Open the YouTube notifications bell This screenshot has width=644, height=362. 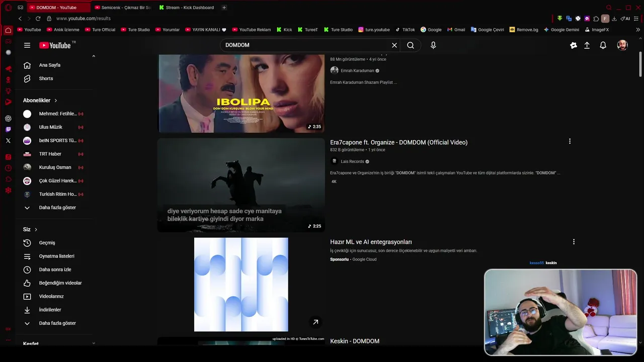pos(603,45)
